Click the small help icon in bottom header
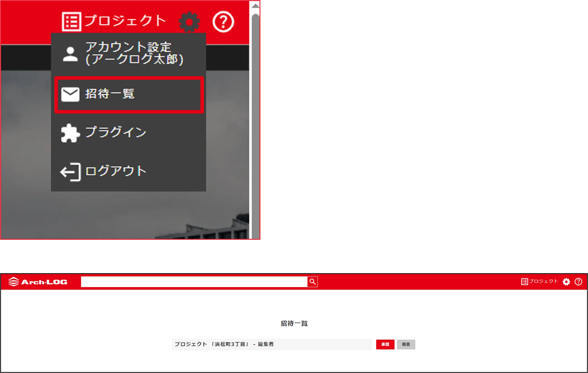 [578, 282]
